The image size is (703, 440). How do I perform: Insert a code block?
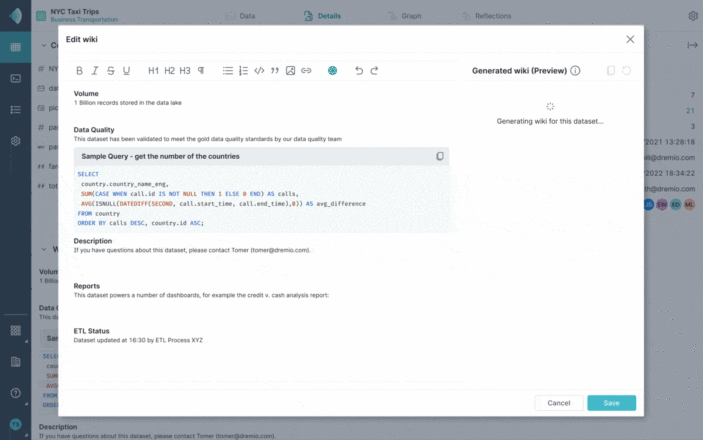click(259, 71)
